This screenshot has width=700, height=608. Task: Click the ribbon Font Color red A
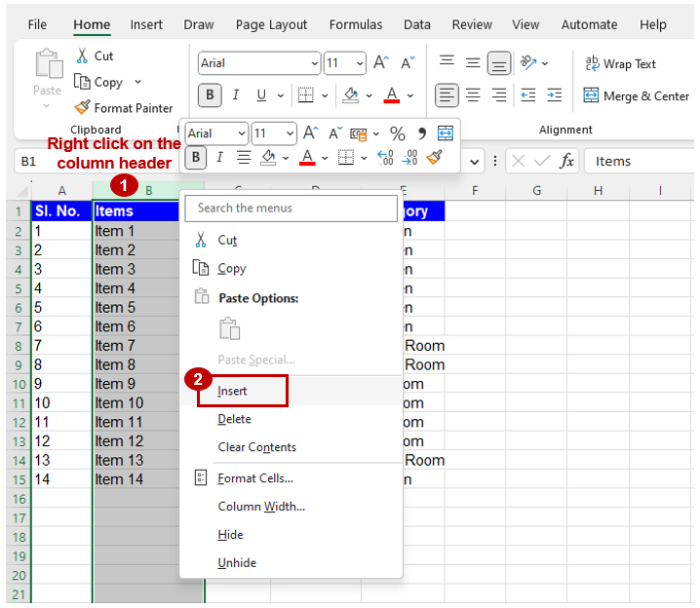point(392,95)
